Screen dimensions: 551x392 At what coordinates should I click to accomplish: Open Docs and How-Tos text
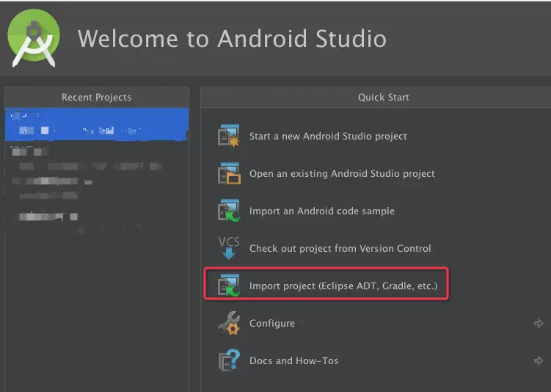pos(293,360)
